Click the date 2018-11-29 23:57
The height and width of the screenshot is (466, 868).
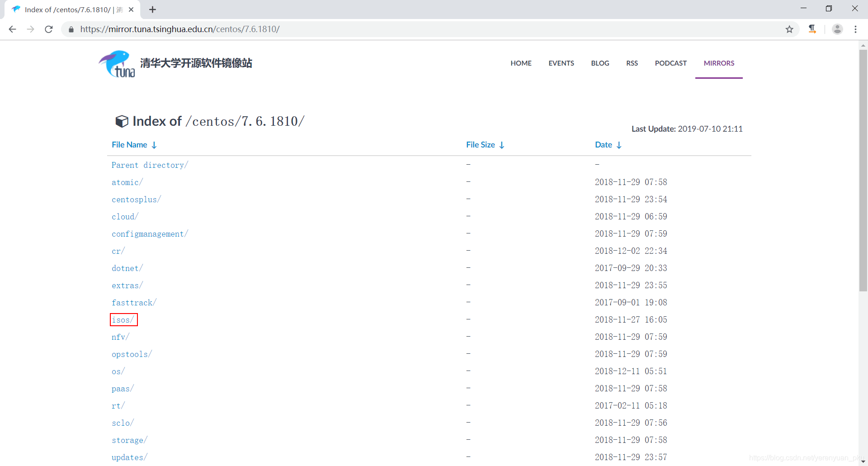click(631, 457)
